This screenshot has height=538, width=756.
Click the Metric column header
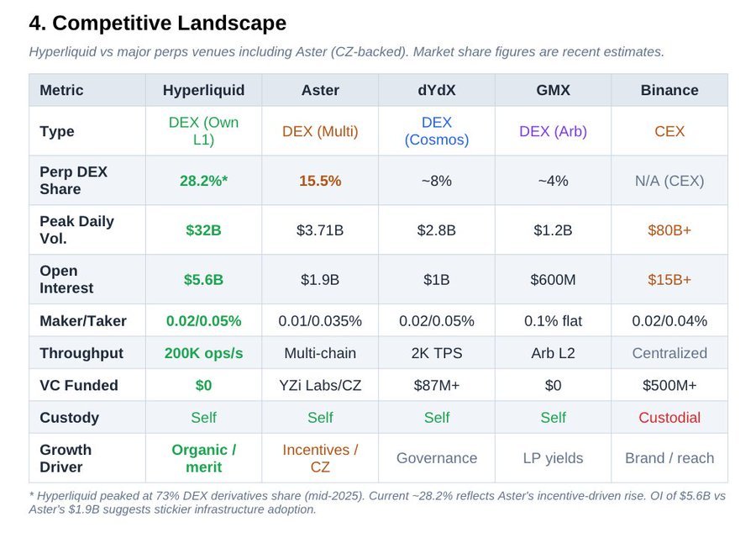[62, 90]
